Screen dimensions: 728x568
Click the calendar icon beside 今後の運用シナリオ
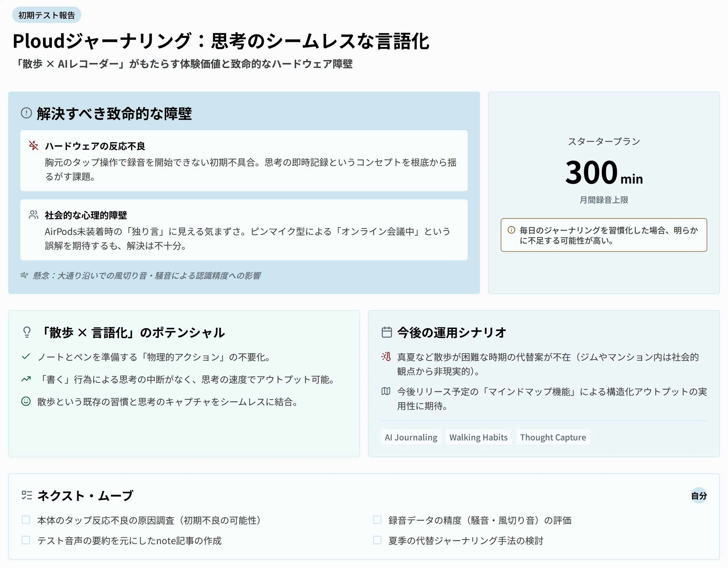[387, 332]
